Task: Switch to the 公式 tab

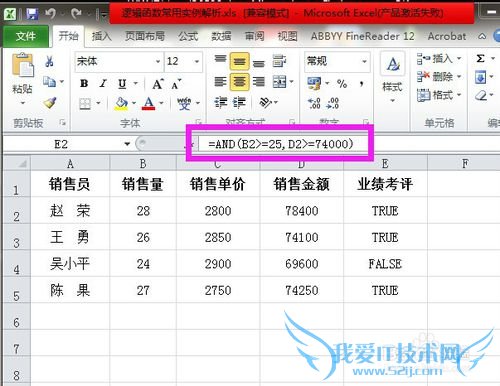Action: click(188, 36)
